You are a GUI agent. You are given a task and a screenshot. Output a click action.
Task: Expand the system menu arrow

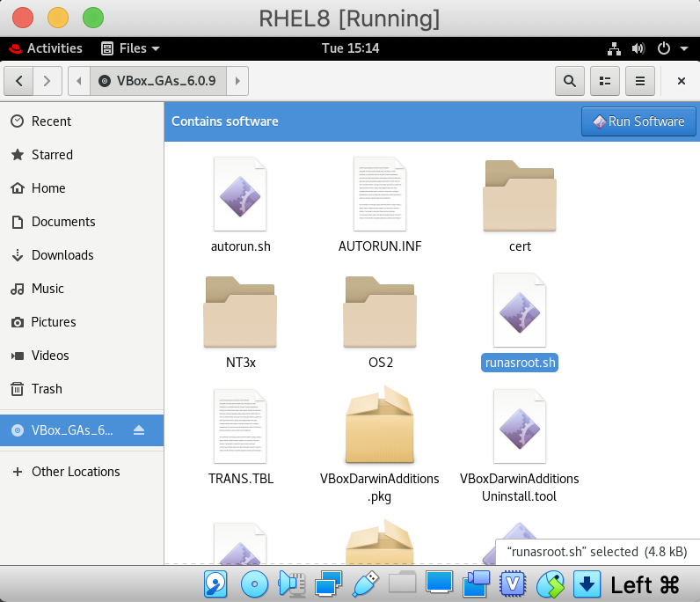pyautogui.click(x=684, y=48)
